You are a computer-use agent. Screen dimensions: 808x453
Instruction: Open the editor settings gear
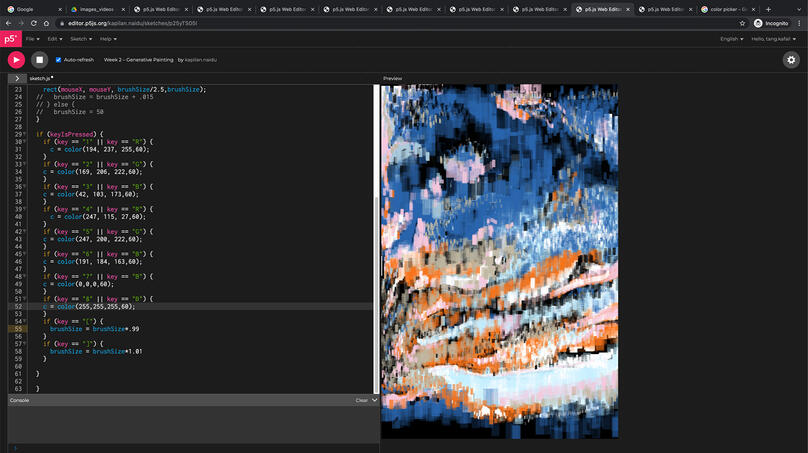pos(791,60)
